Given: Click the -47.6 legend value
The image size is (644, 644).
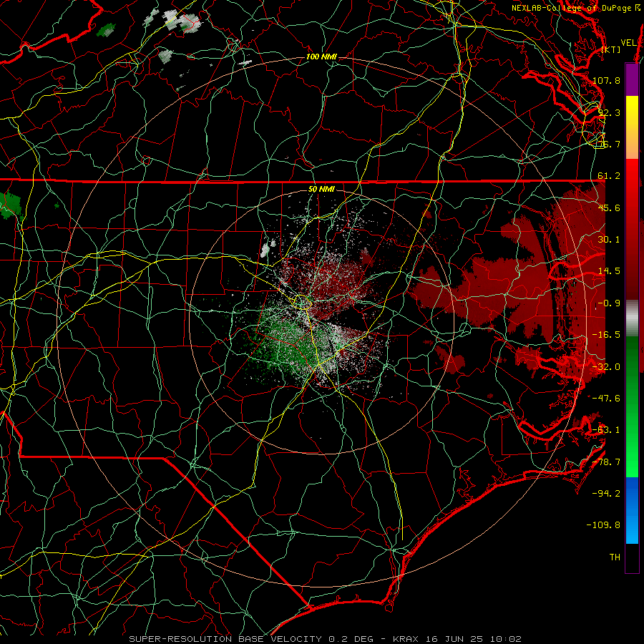Looking at the screenshot, I should (606, 398).
